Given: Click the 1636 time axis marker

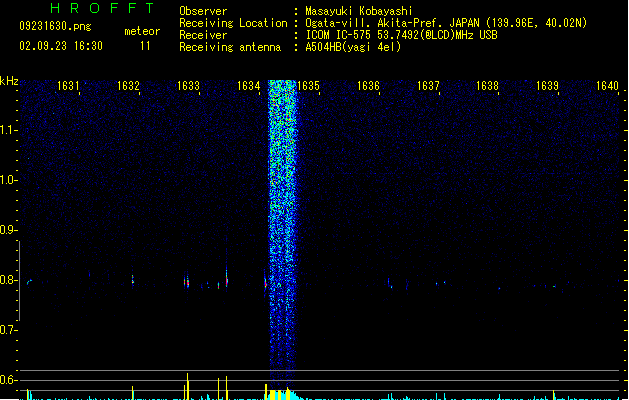Looking at the screenshot, I should (368, 86).
